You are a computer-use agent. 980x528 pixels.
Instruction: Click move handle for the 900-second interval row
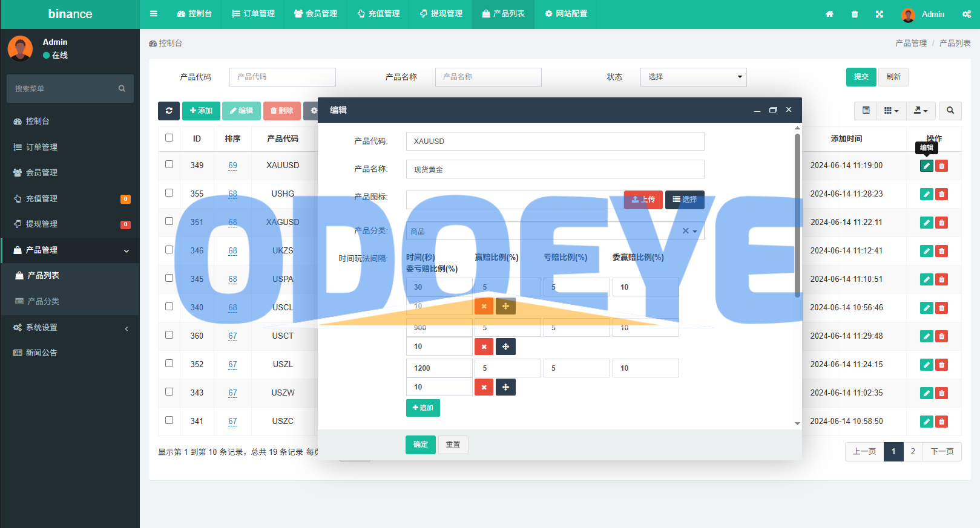point(505,347)
